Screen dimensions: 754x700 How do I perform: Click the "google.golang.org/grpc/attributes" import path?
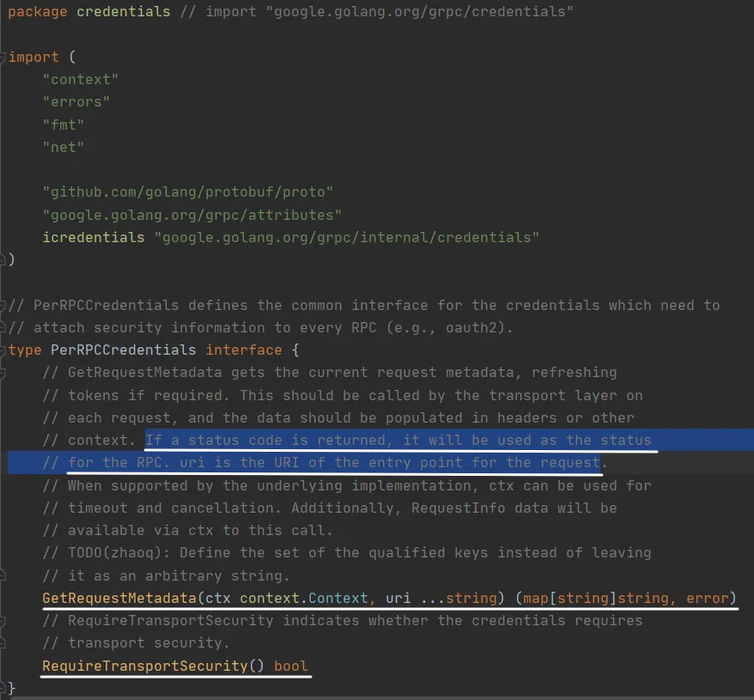[192, 215]
